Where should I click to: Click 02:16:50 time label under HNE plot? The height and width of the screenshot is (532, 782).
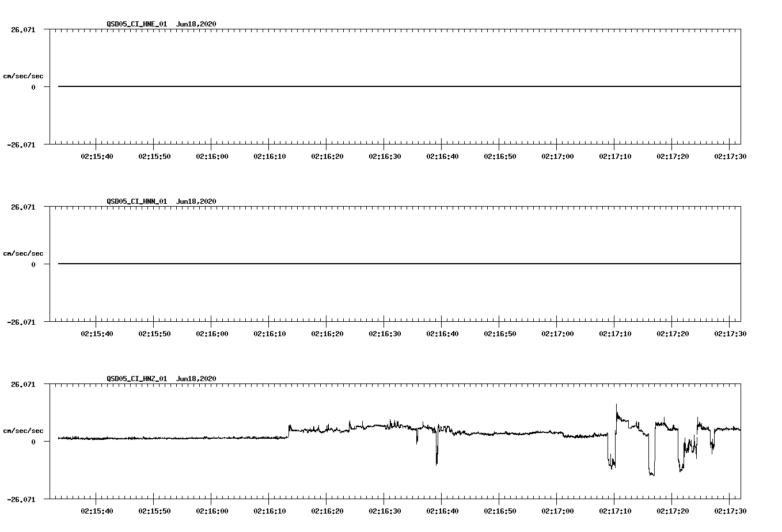(500, 157)
